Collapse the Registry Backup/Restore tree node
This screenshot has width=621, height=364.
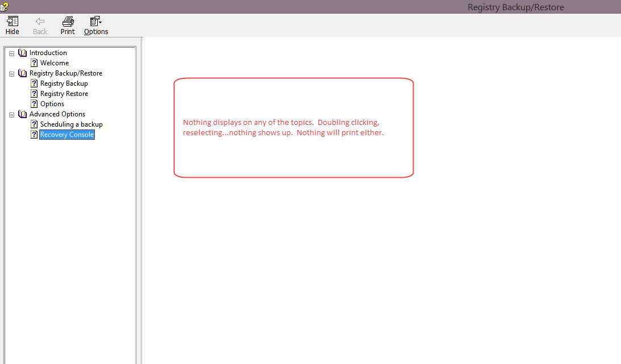tap(11, 73)
